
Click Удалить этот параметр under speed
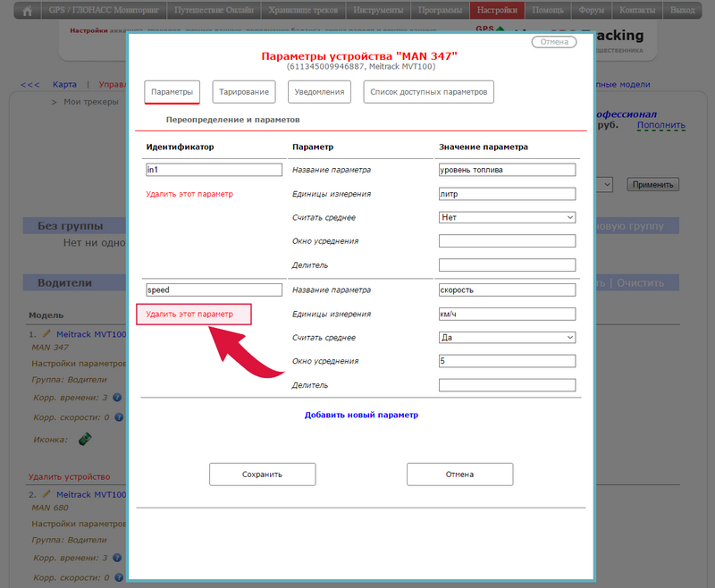point(189,315)
